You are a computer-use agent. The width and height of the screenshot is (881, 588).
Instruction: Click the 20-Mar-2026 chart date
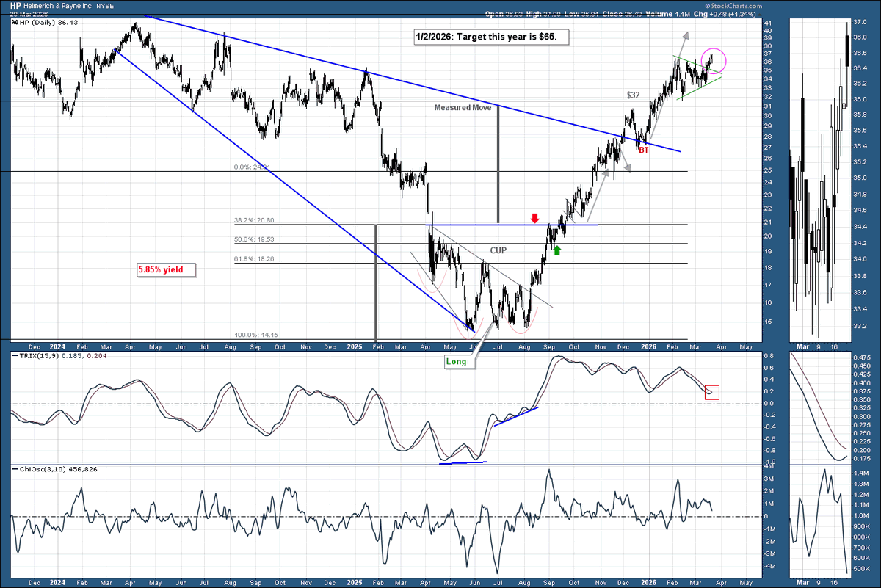point(29,14)
